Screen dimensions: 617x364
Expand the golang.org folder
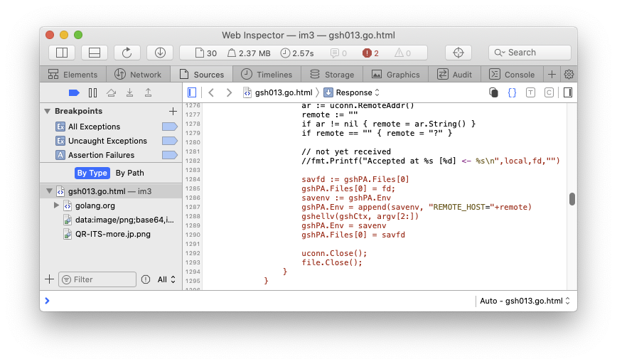[x=57, y=205]
